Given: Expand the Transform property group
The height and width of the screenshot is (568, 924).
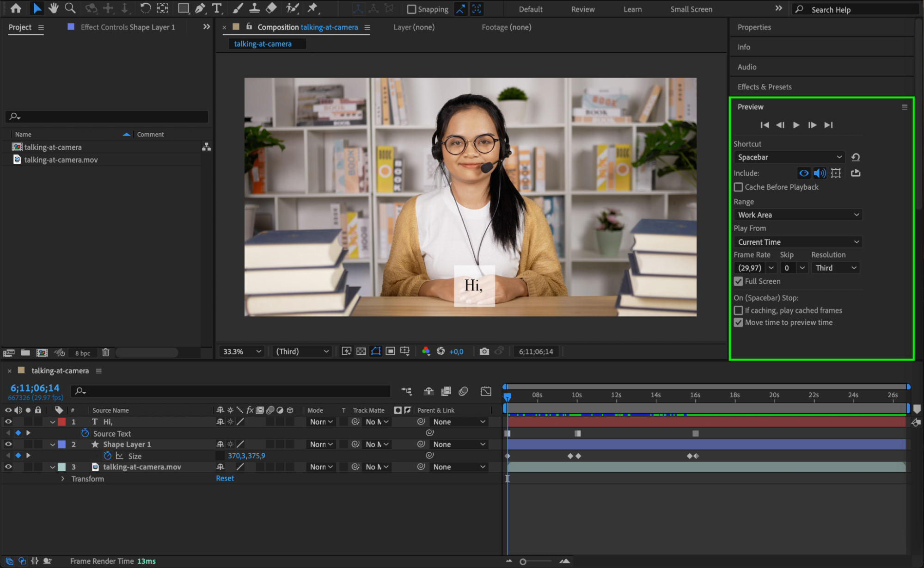Looking at the screenshot, I should point(62,479).
